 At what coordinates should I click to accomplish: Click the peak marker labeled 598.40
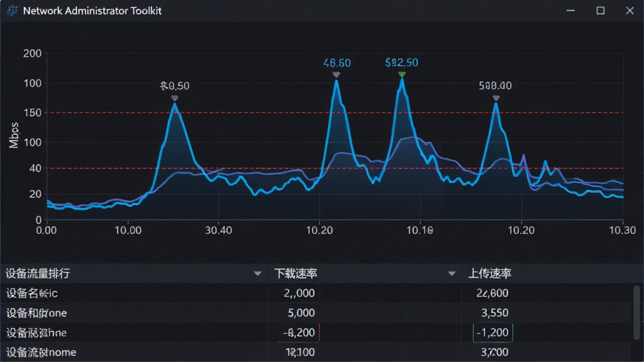tap(496, 98)
